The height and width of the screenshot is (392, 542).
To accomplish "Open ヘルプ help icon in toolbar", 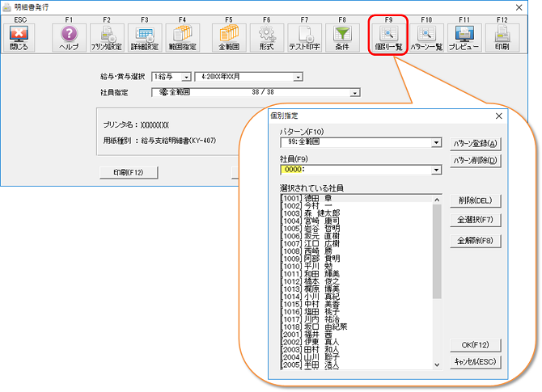I will tap(69, 37).
